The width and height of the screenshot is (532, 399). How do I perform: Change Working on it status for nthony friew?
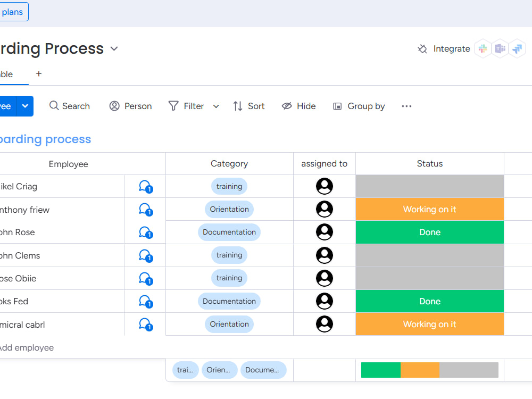[429, 209]
